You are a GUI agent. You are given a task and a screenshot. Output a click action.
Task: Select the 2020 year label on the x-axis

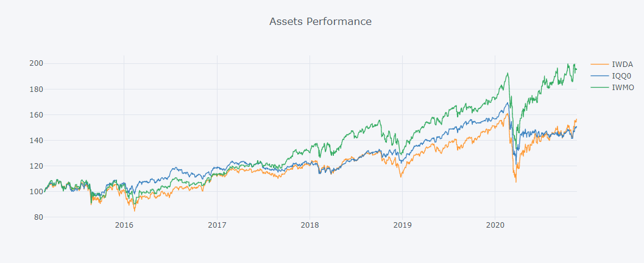(495, 225)
